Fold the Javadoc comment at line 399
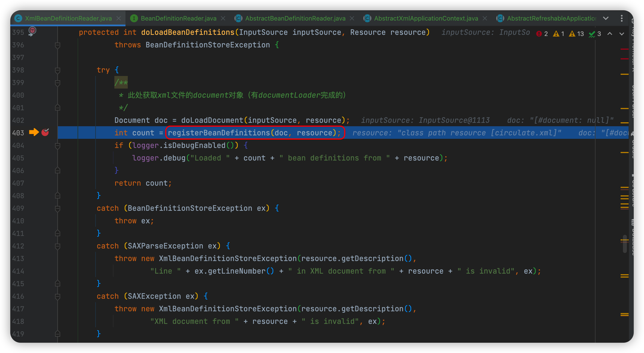The width and height of the screenshot is (644, 353). coord(58,83)
